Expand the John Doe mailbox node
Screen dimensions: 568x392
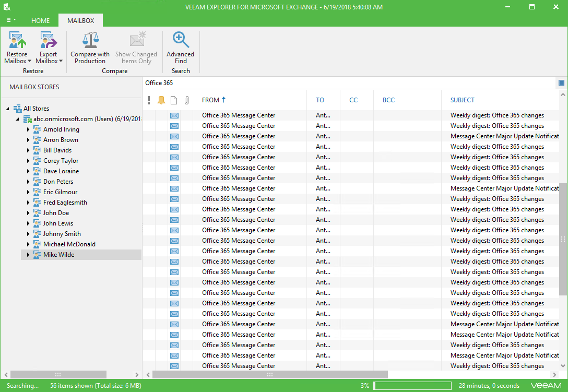(x=28, y=212)
